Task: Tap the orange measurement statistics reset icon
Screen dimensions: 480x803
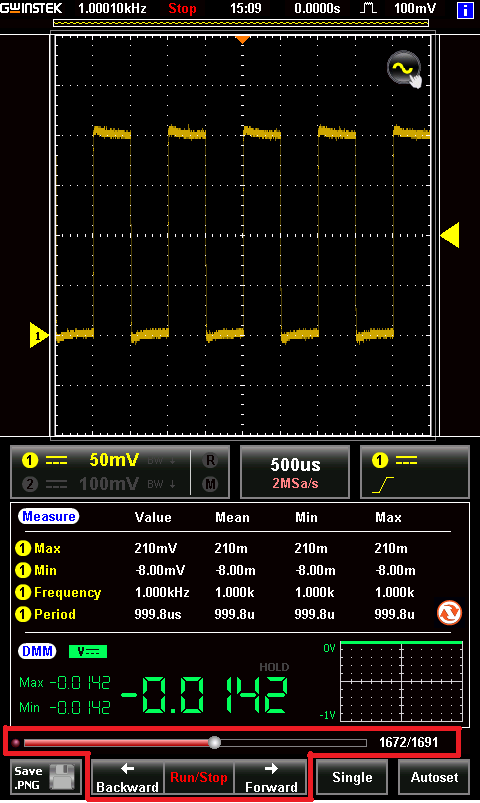Action: click(x=449, y=612)
